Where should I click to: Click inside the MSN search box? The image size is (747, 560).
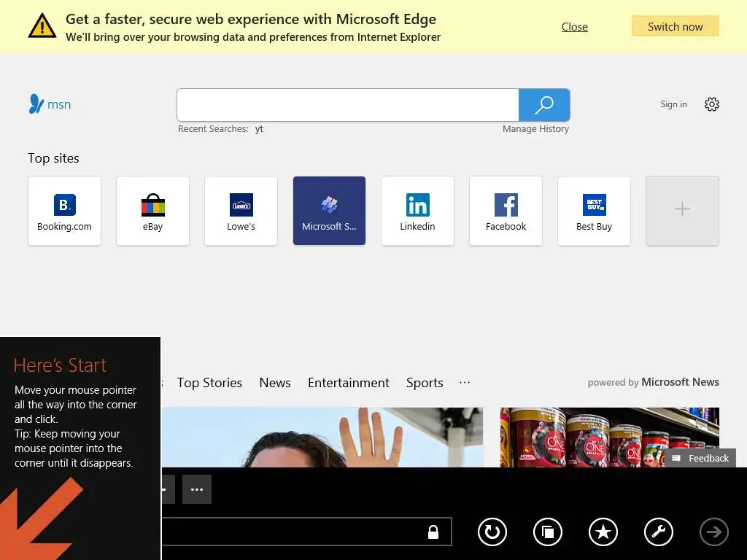pyautogui.click(x=348, y=105)
